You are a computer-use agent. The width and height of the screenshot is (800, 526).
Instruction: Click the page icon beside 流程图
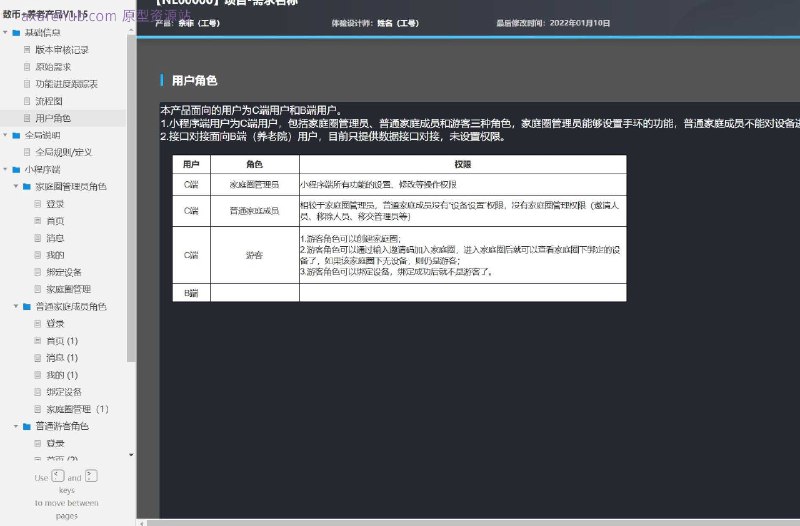[x=27, y=101]
